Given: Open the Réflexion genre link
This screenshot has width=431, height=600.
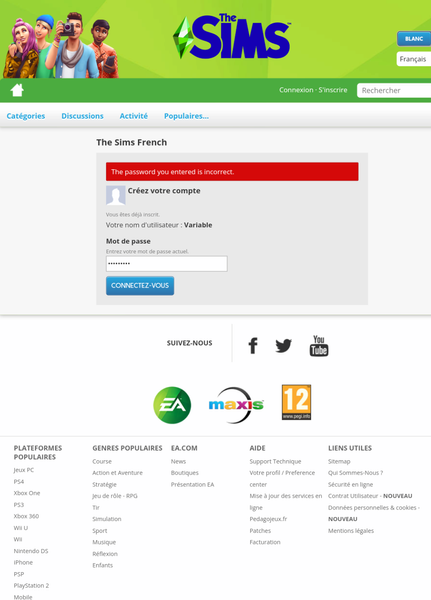Looking at the screenshot, I should (x=105, y=554).
